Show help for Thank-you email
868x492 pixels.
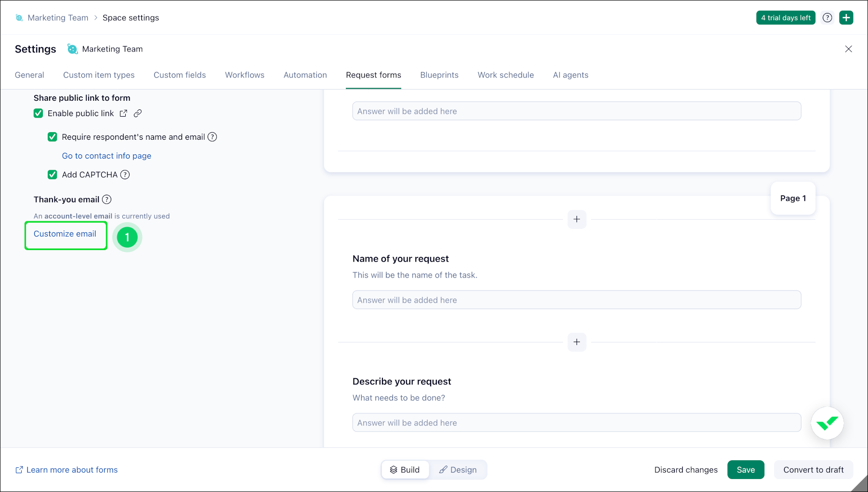pyautogui.click(x=107, y=199)
